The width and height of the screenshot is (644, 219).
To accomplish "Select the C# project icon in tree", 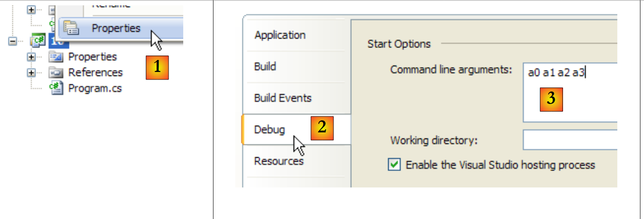I will [38, 41].
